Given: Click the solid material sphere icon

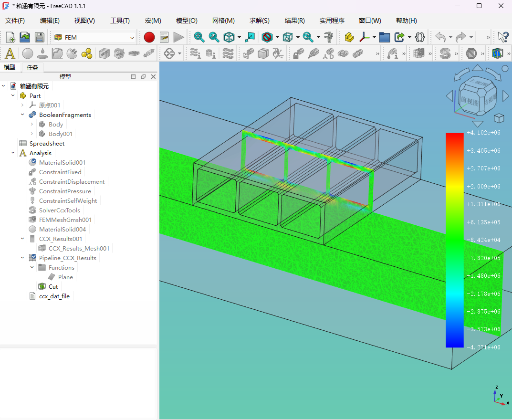Looking at the screenshot, I should 27,53.
